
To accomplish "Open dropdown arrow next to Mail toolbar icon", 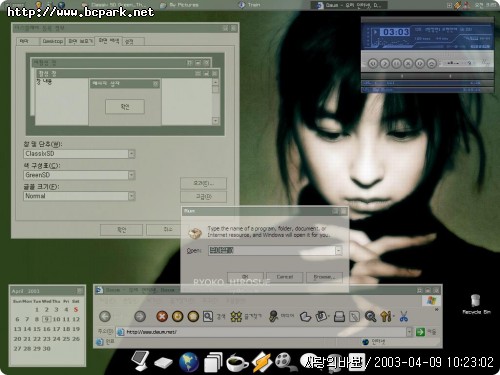I will tap(329, 316).
